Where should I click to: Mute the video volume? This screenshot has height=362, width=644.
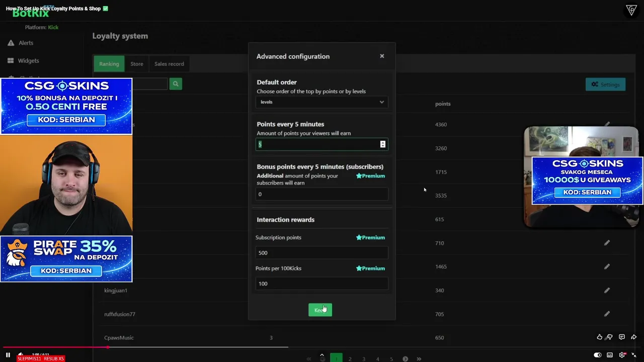21,355
